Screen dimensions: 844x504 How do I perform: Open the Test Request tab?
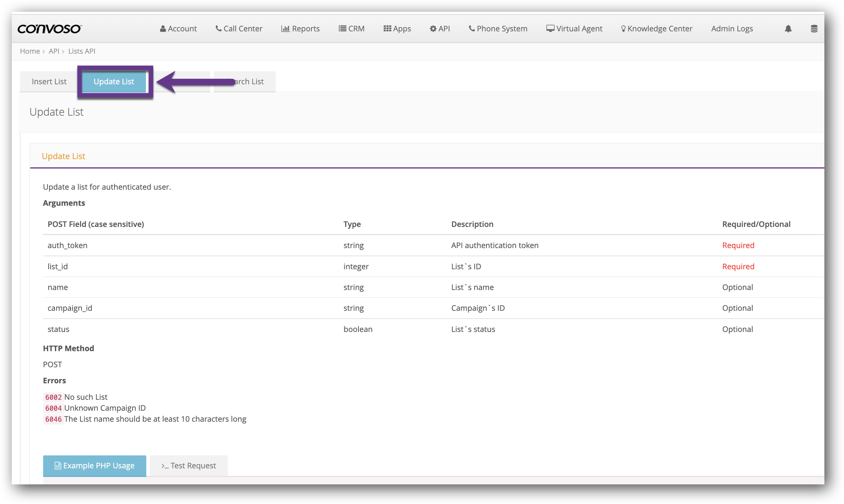coord(189,466)
